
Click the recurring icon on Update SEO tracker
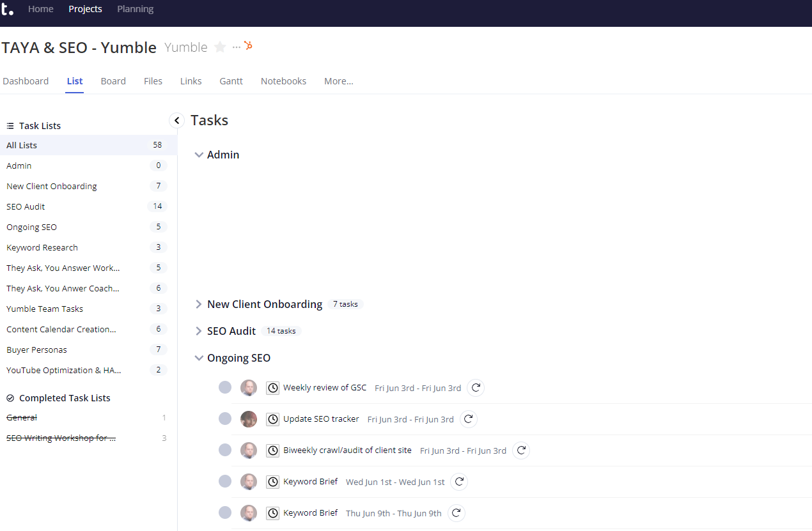[469, 419]
